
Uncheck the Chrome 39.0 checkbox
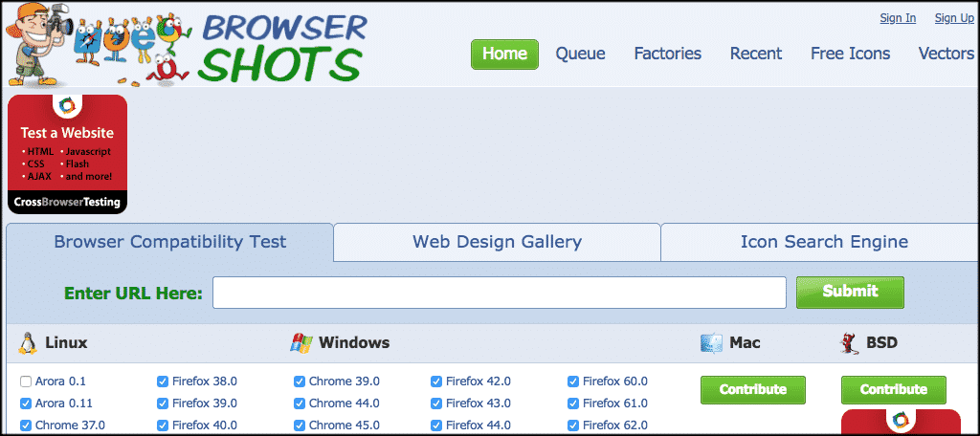300,381
